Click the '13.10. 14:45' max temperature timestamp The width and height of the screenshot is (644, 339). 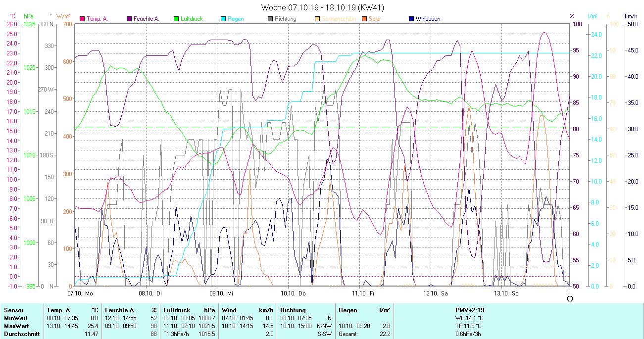[63, 326]
